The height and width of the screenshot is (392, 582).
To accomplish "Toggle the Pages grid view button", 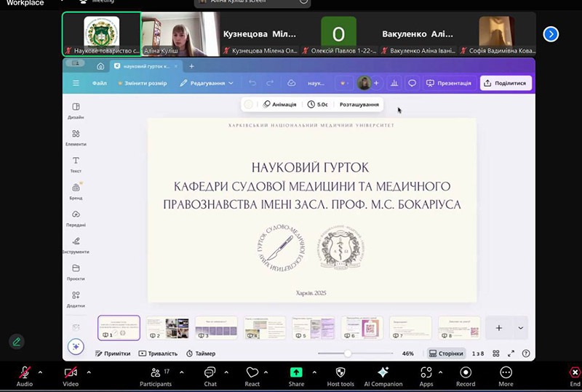I will point(445,353).
